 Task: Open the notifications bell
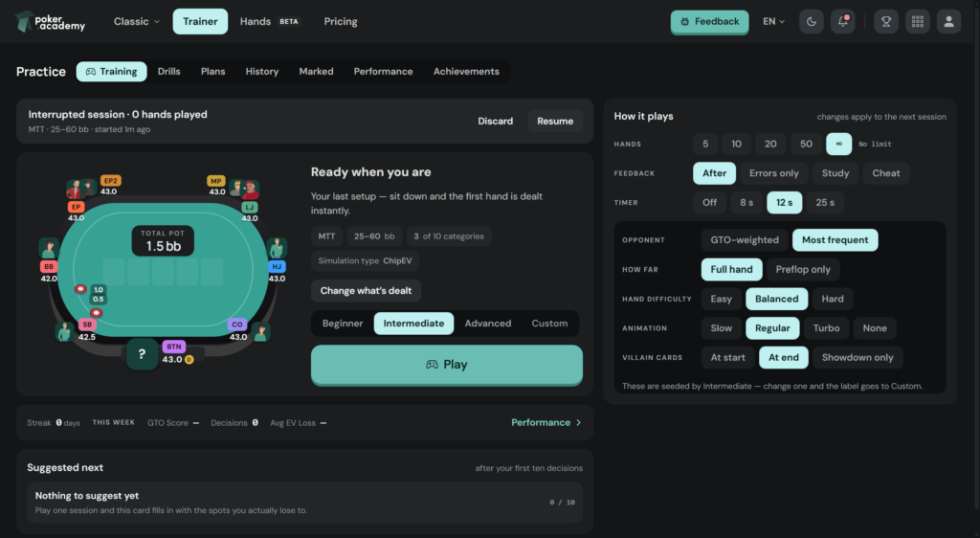(x=842, y=21)
